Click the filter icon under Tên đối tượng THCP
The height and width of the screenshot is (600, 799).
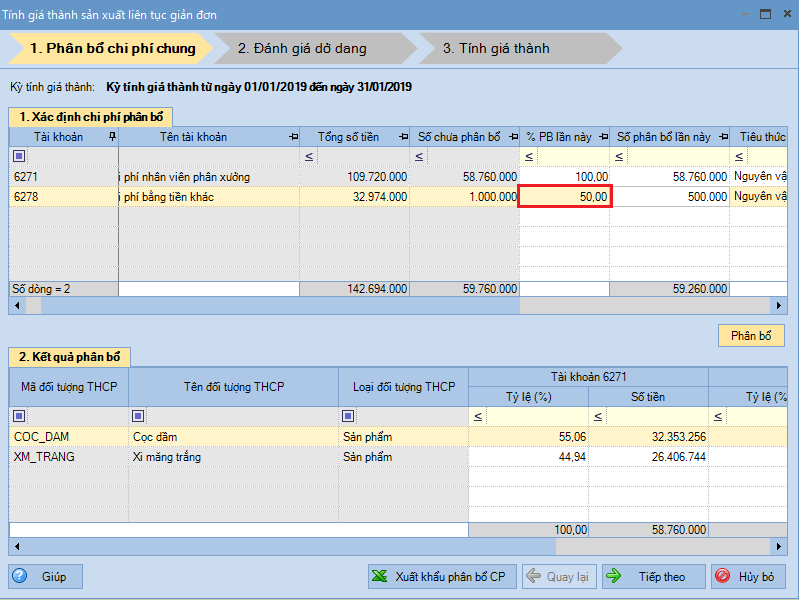click(x=139, y=416)
